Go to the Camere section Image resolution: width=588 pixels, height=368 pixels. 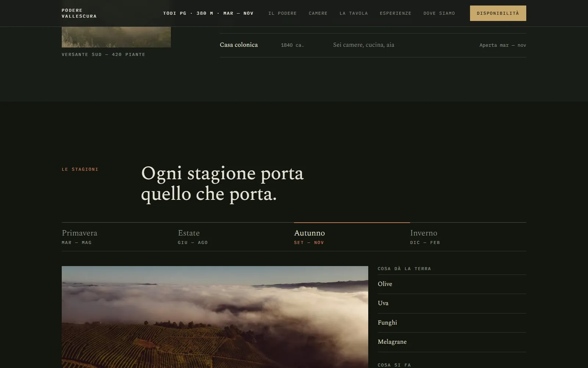tap(318, 13)
